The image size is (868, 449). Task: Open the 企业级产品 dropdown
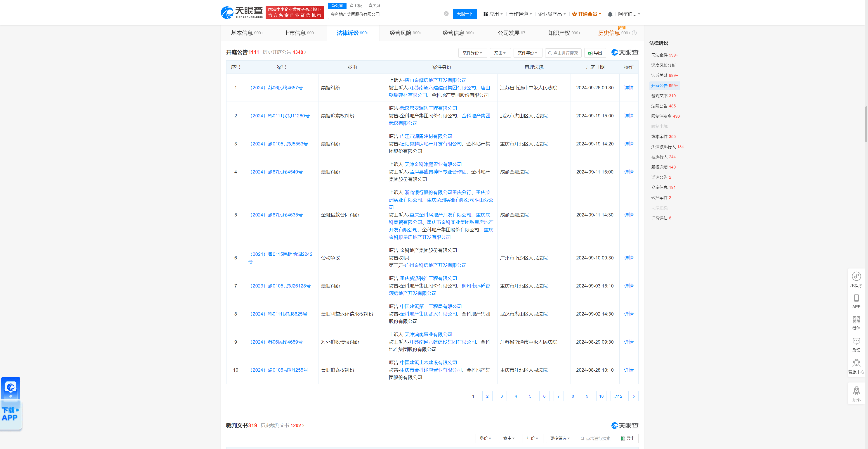point(552,14)
